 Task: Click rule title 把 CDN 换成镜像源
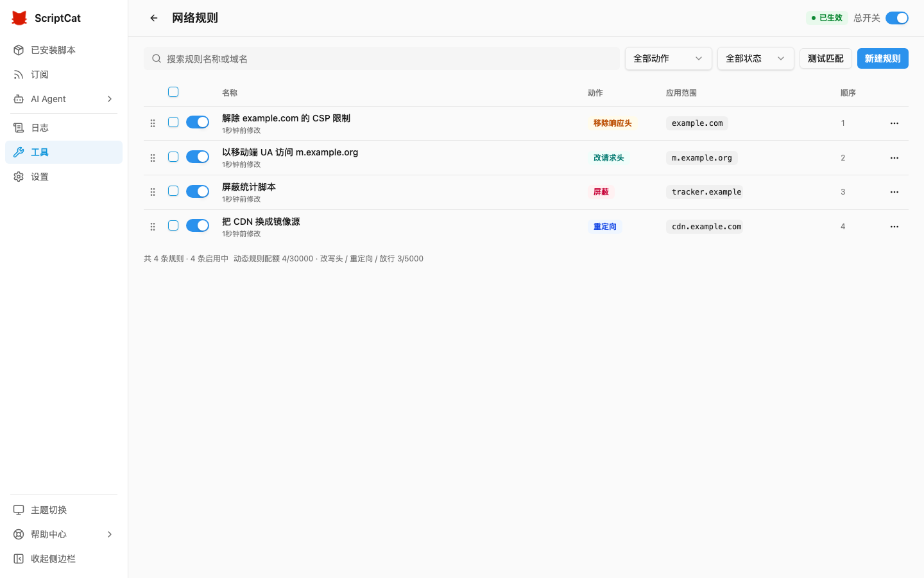[x=261, y=222]
